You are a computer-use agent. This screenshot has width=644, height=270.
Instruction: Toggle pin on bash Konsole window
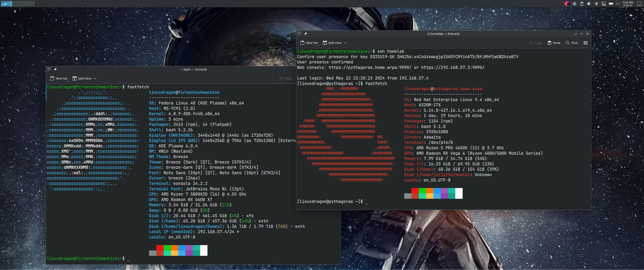(55, 69)
